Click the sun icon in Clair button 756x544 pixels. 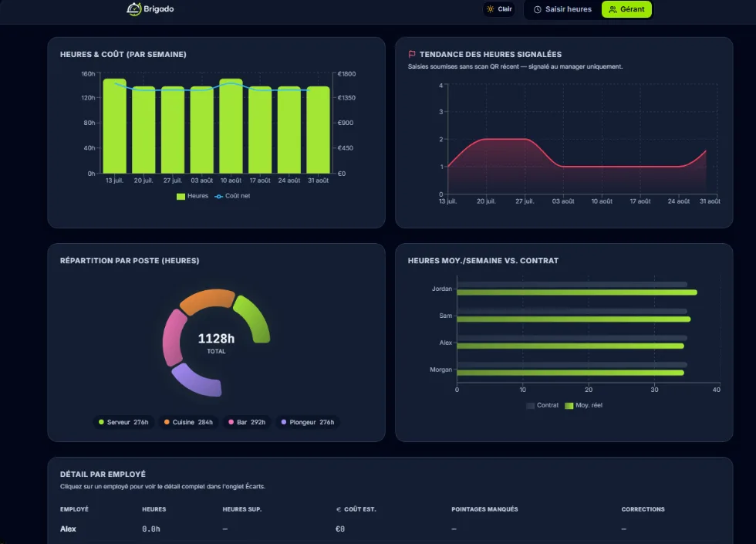click(x=491, y=9)
